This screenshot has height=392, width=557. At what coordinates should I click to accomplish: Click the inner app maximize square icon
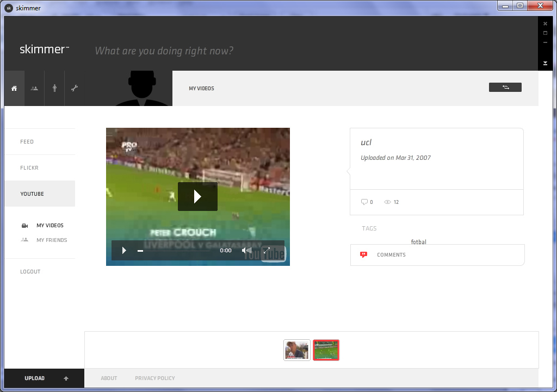[545, 33]
